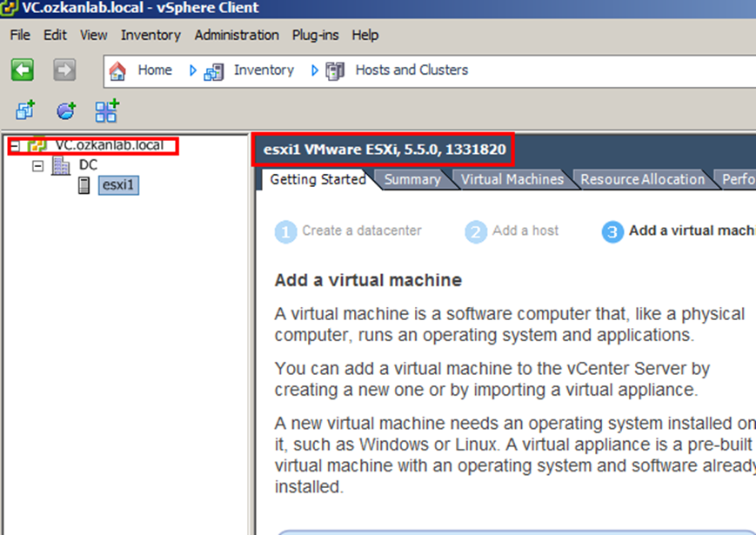Open the File menu

[x=20, y=35]
